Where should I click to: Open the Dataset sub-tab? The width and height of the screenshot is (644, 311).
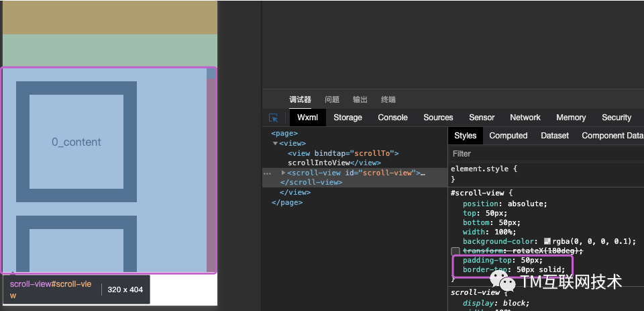pos(555,136)
